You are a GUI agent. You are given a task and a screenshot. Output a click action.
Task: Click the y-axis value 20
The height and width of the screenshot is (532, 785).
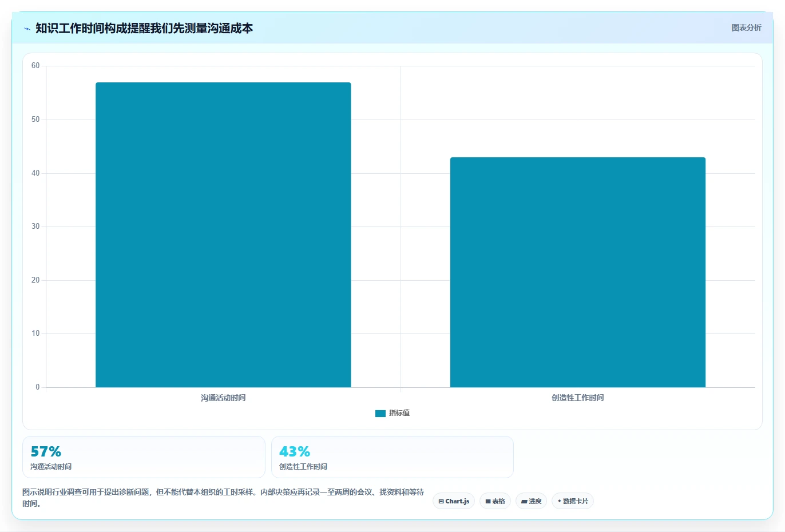click(35, 280)
